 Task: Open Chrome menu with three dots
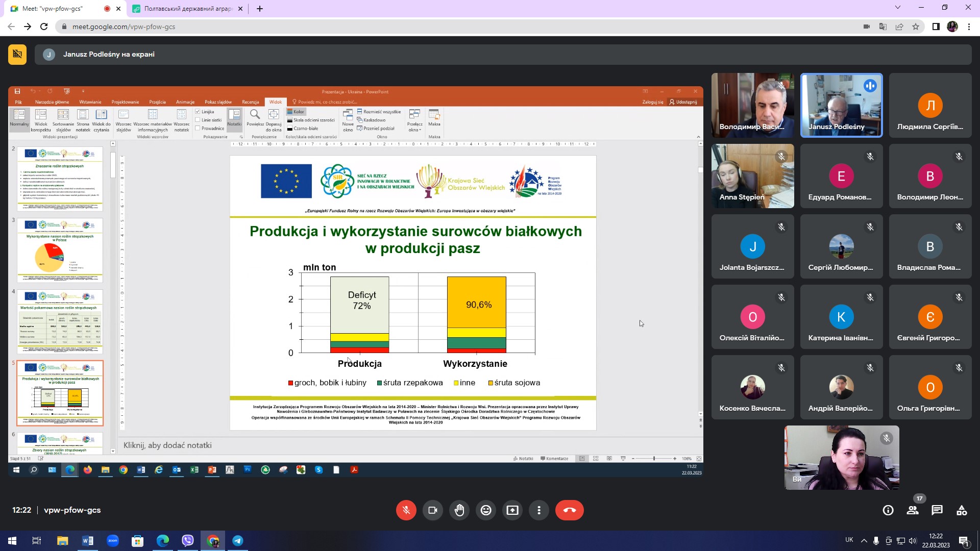click(x=969, y=27)
